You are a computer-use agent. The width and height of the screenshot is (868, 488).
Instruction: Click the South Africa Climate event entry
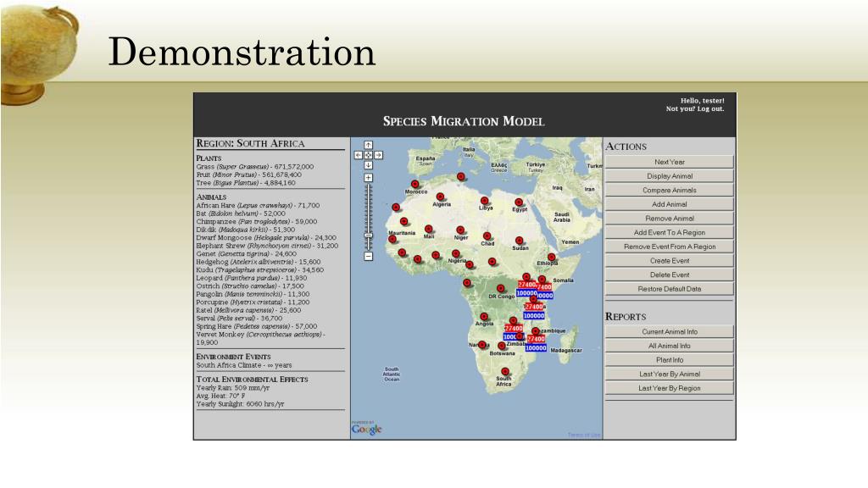pyautogui.click(x=243, y=365)
